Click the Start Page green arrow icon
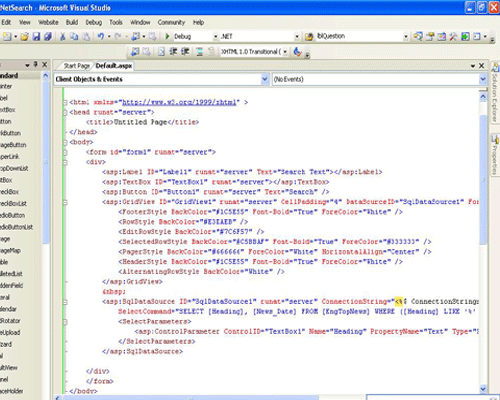Image resolution: width=500 pixels, height=400 pixels. (x=465, y=36)
